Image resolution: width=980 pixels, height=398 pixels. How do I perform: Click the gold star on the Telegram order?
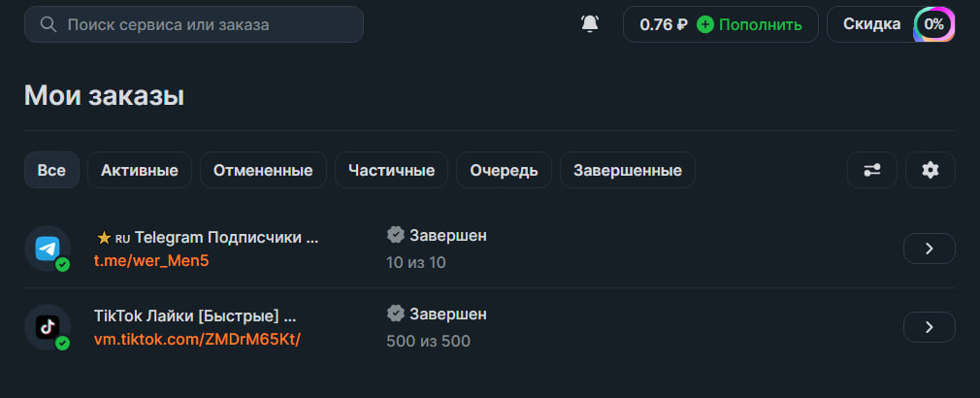tap(104, 237)
